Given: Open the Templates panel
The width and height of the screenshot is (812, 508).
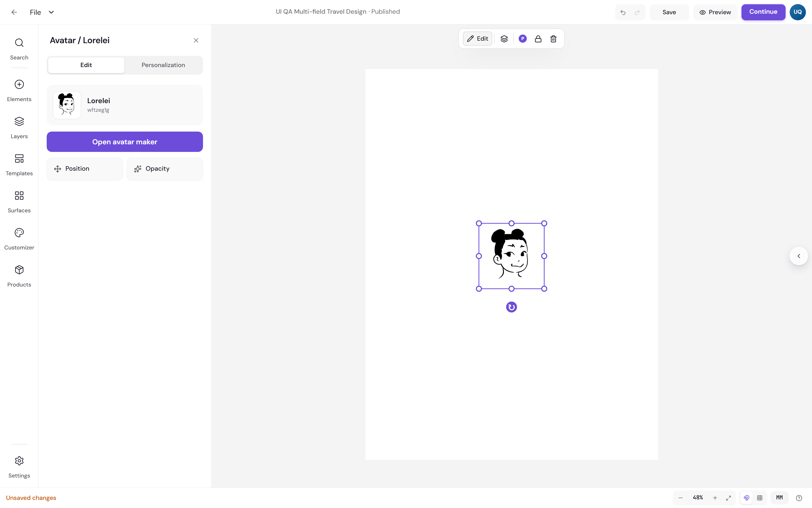Looking at the screenshot, I should [x=19, y=165].
